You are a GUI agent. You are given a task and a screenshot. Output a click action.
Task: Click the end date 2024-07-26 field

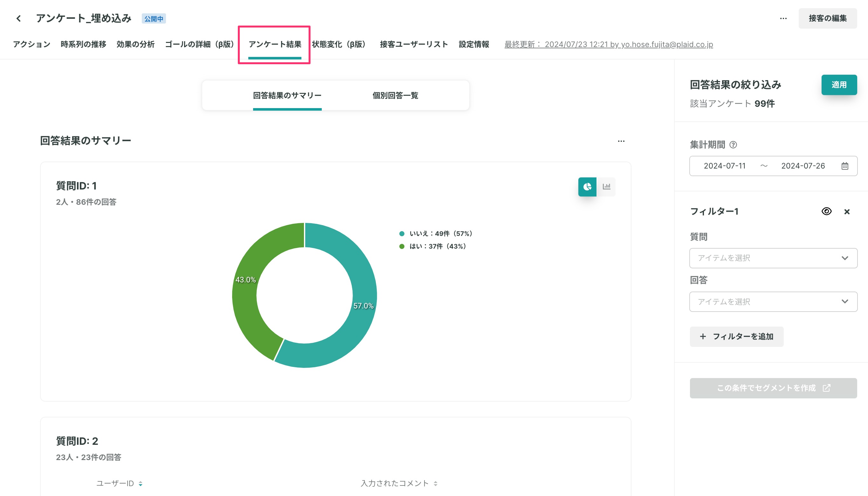803,166
